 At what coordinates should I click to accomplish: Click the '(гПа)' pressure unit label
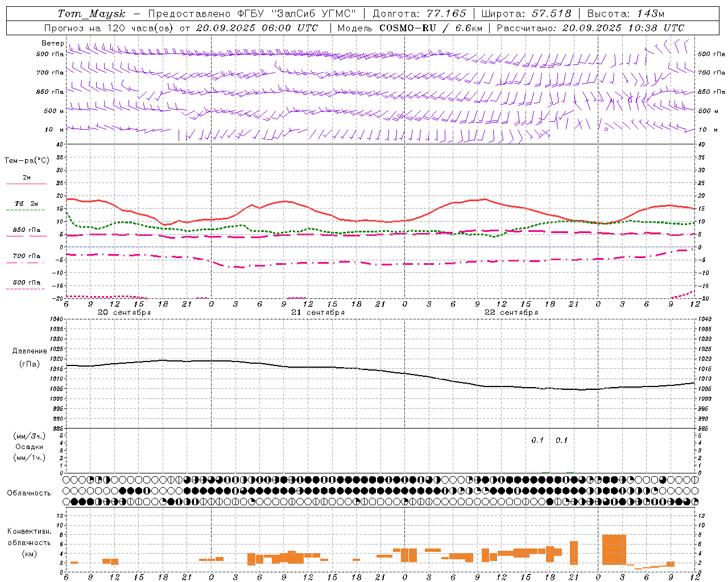30,364
